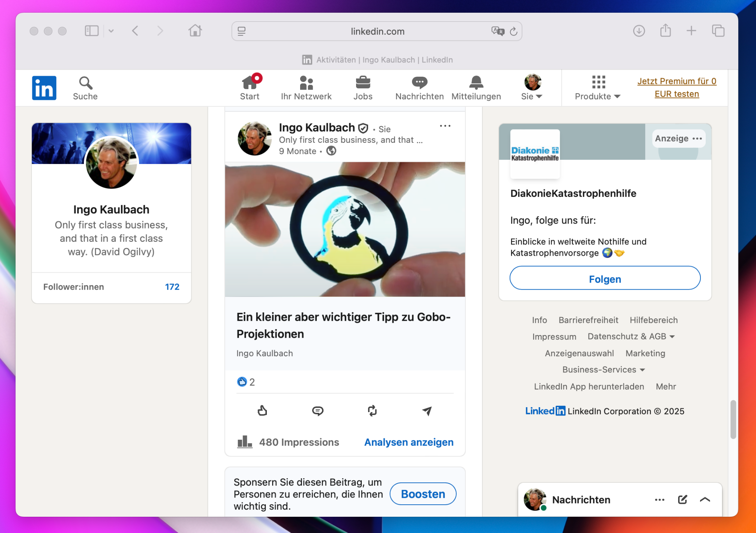756x533 pixels.
Task: Click the page's vertical scrollbar
Action: [733, 419]
